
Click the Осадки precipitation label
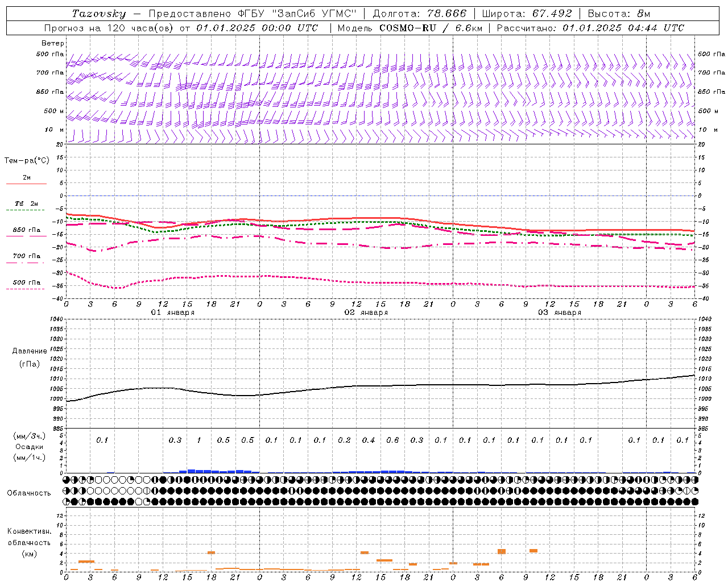pyautogui.click(x=29, y=447)
